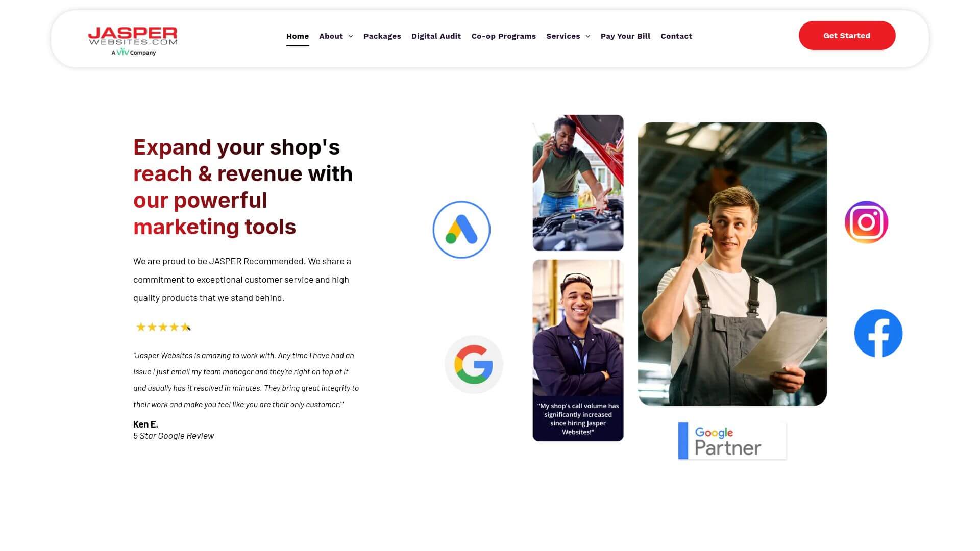
Task: Expand the About dropdown chevron
Action: (x=351, y=36)
